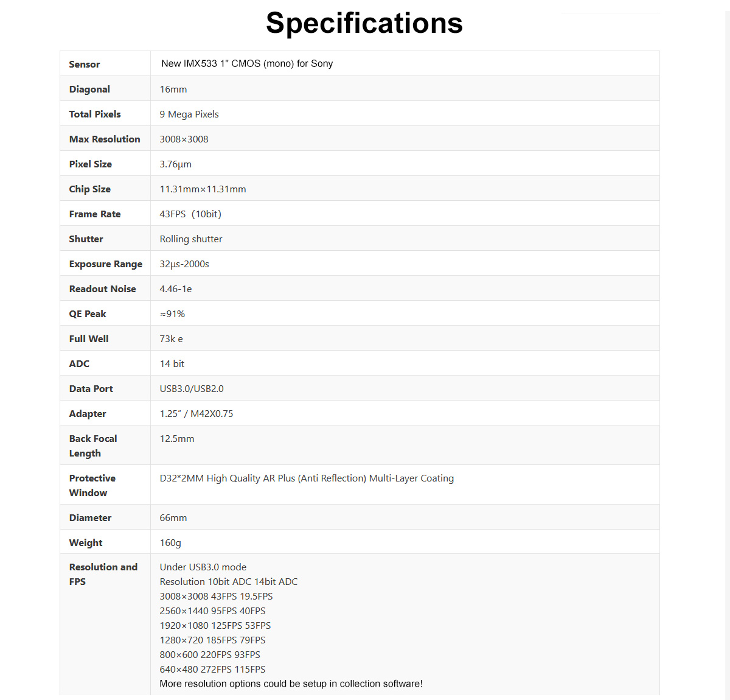The image size is (730, 700).
Task: Click the Total Pixels label
Action: pyautogui.click(x=95, y=114)
